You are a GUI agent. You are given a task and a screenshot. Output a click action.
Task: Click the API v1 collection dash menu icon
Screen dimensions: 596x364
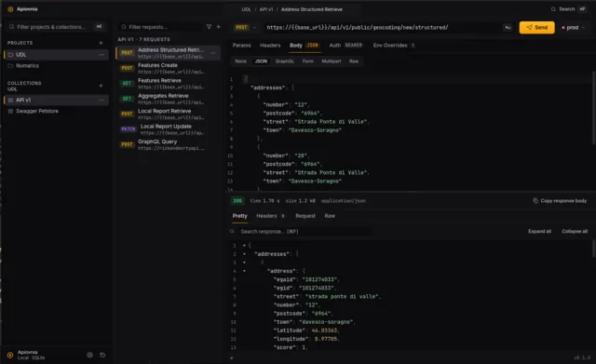point(102,100)
